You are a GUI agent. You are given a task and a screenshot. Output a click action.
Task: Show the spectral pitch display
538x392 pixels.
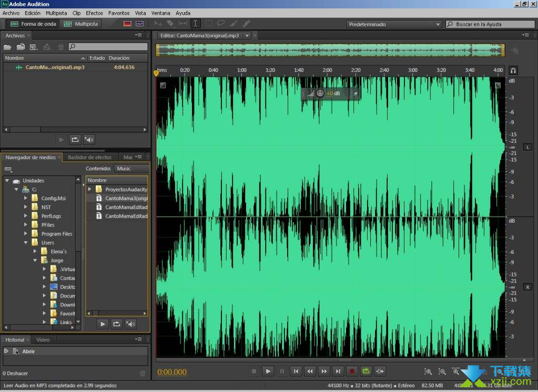[x=140, y=24]
